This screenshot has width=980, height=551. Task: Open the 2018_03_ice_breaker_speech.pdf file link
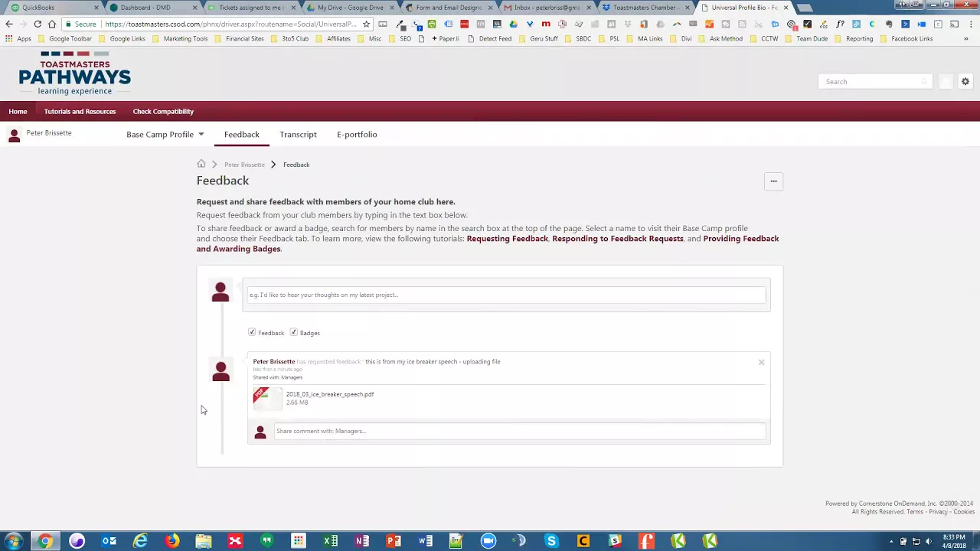point(330,394)
